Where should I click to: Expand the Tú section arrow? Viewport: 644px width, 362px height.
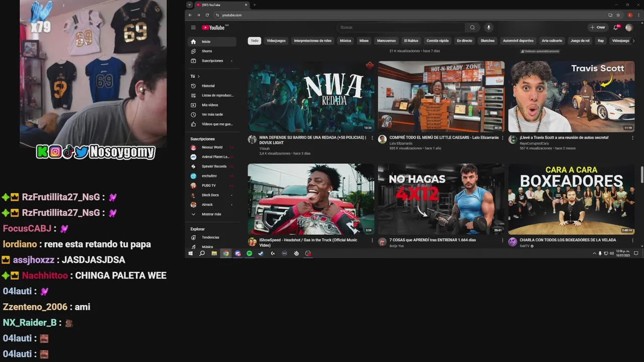click(x=198, y=76)
